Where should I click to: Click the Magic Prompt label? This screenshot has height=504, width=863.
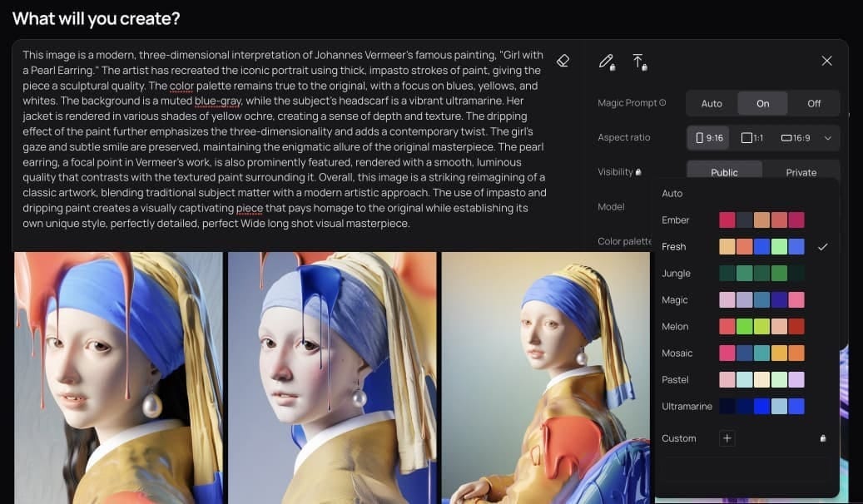tap(627, 103)
